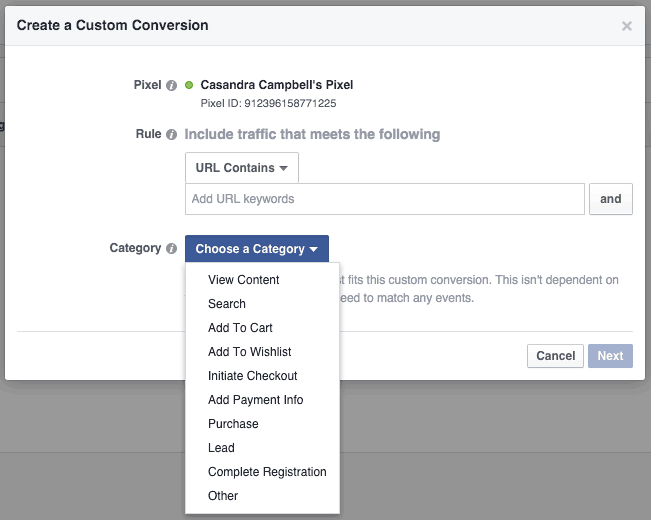Select View Content category
This screenshot has width=651, height=520.
pyautogui.click(x=244, y=280)
